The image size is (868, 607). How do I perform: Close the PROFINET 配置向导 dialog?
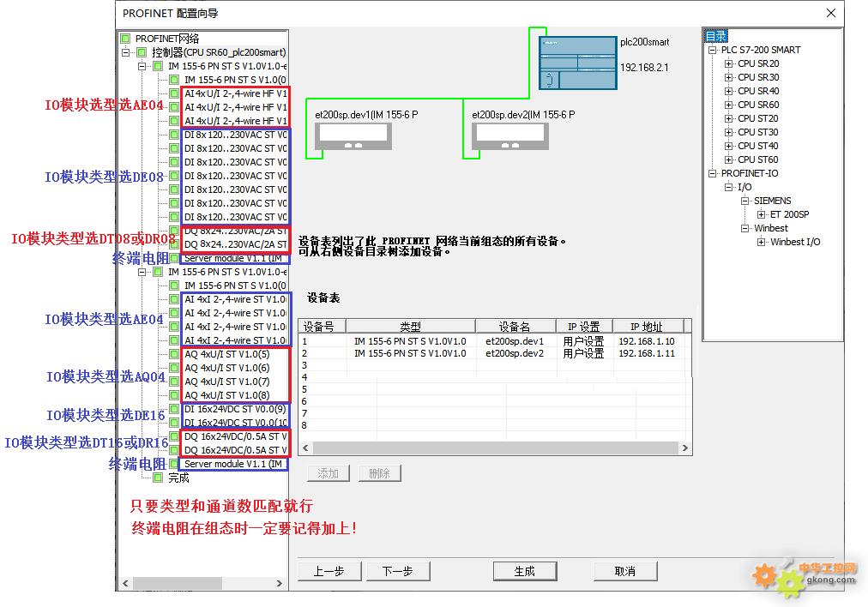tap(831, 13)
